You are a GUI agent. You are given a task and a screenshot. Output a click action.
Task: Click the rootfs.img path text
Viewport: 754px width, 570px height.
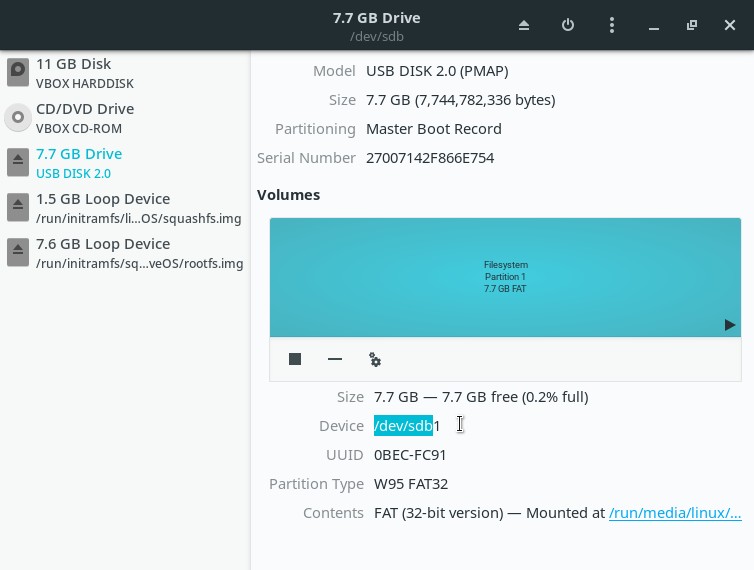pyautogui.click(x=139, y=264)
